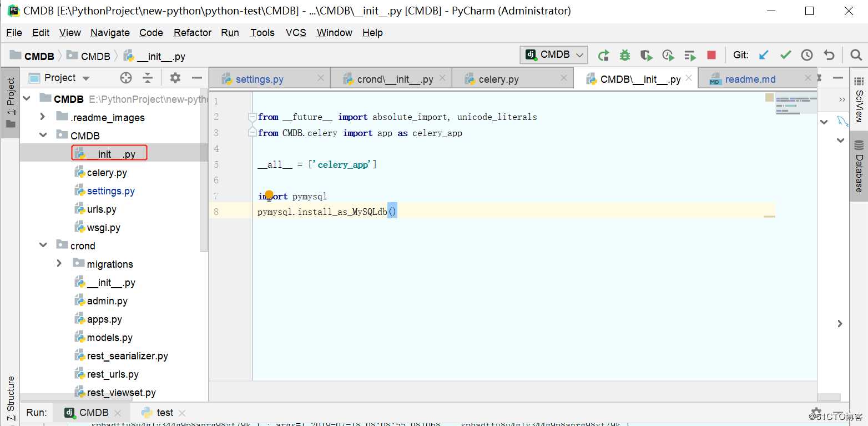Stop the running process with red square

tap(711, 55)
